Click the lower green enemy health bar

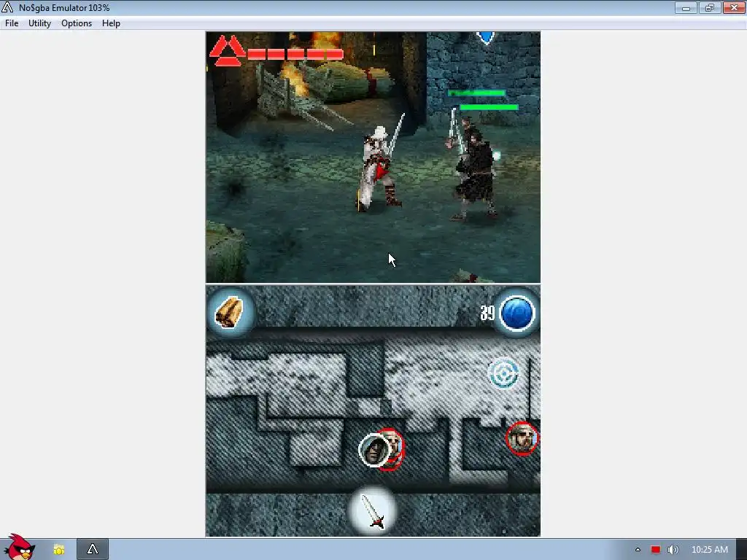coord(489,107)
